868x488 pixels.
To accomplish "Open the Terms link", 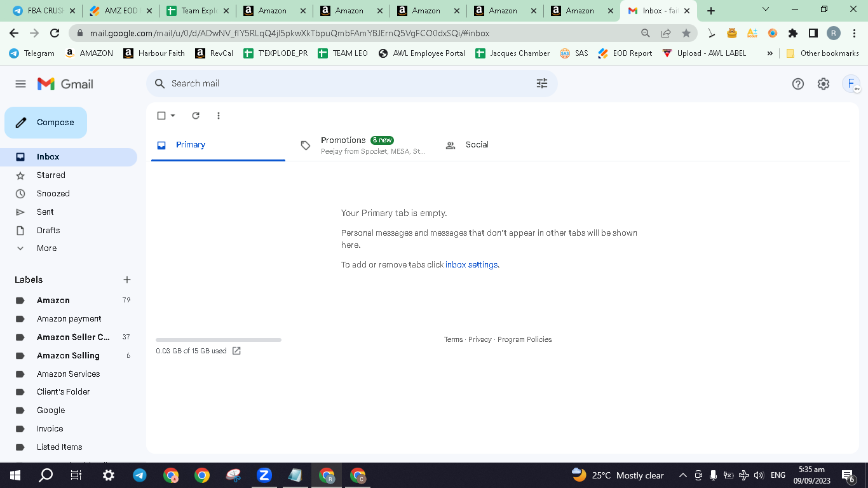I will click(453, 339).
